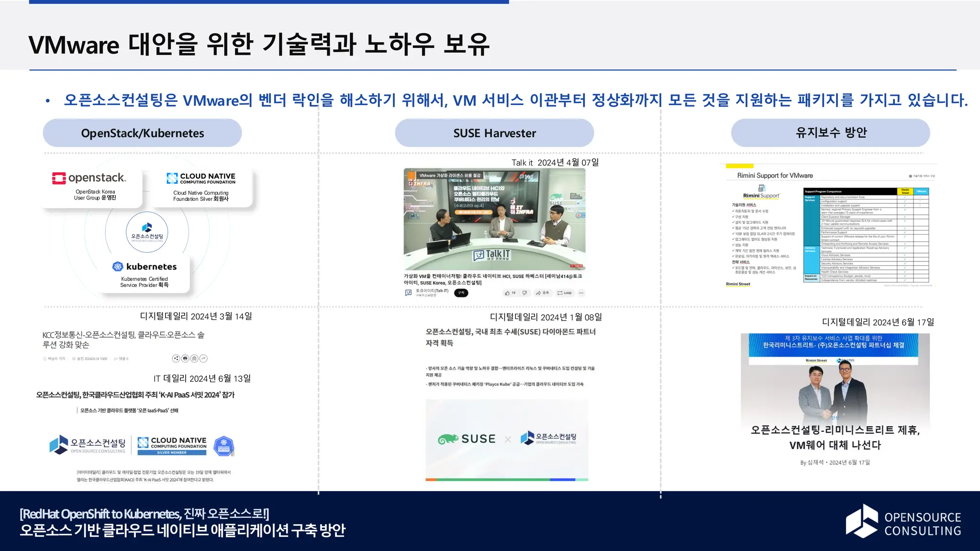This screenshot has width=980, height=551.
Task: Click the IT 데일리 2024년 6월 13일 caption
Action: 202,378
